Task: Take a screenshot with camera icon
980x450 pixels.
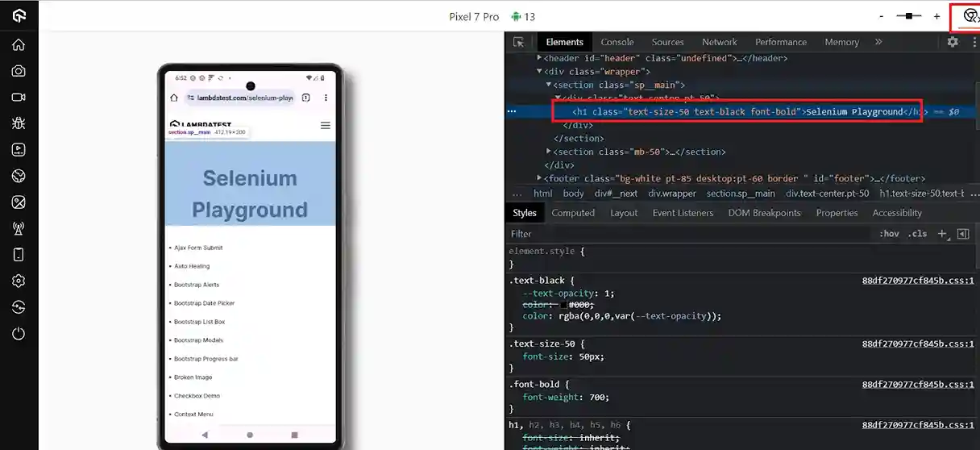Action: click(x=19, y=71)
